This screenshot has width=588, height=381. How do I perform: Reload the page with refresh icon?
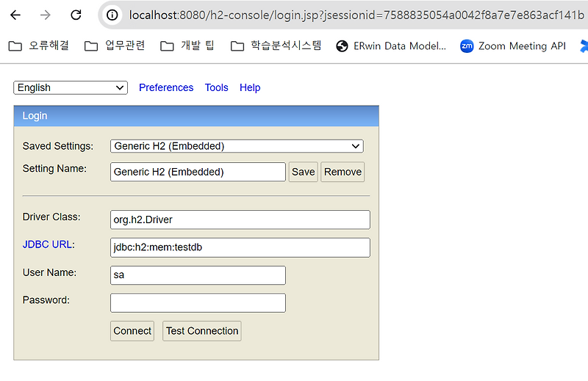pyautogui.click(x=76, y=15)
